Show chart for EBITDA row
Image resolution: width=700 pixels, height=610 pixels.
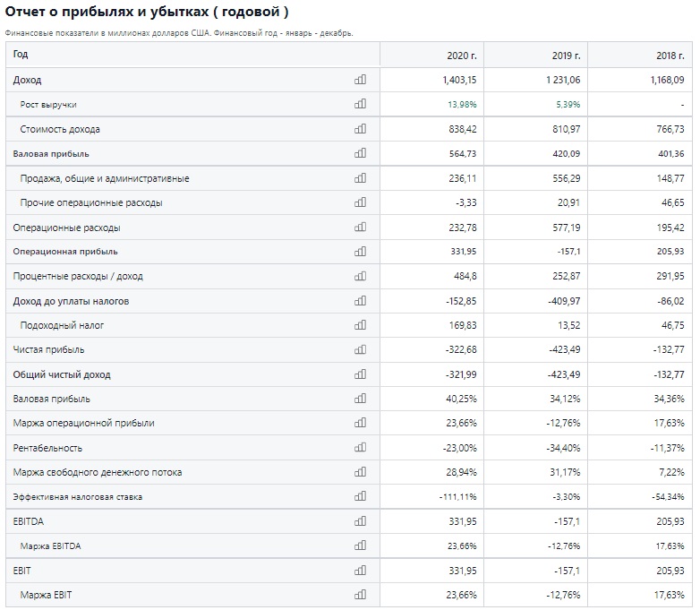click(x=360, y=520)
